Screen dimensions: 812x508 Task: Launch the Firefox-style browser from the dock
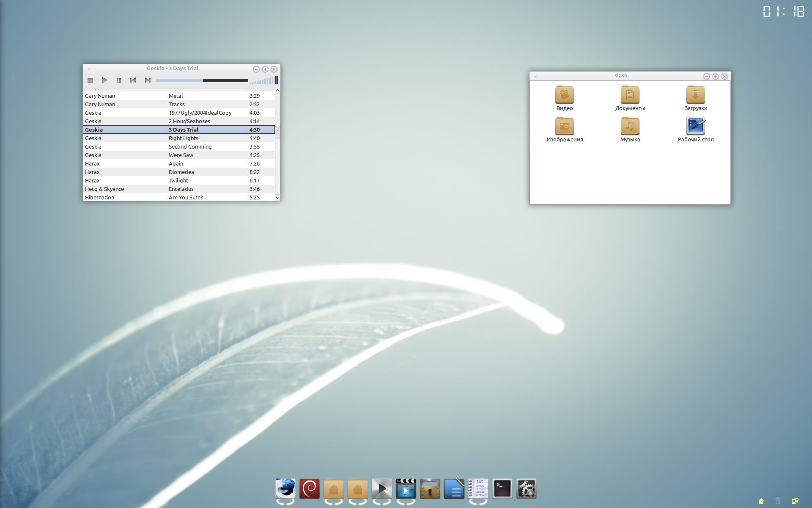point(285,489)
